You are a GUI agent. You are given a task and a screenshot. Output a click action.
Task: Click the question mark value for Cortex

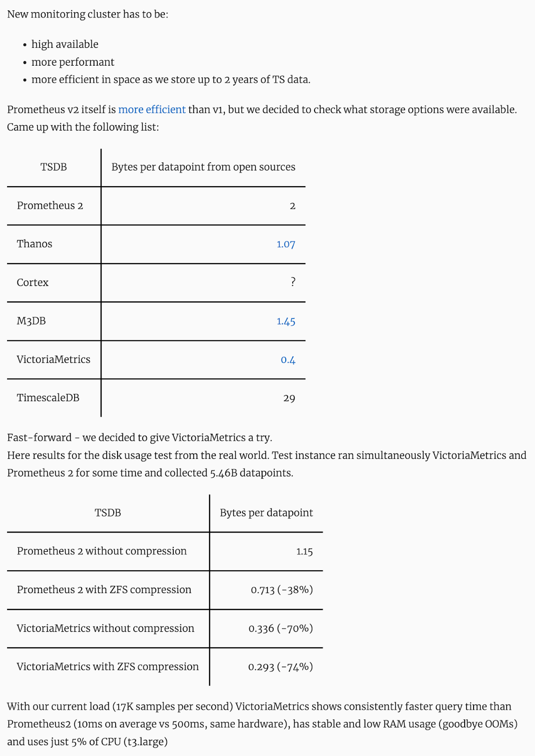pos(293,282)
